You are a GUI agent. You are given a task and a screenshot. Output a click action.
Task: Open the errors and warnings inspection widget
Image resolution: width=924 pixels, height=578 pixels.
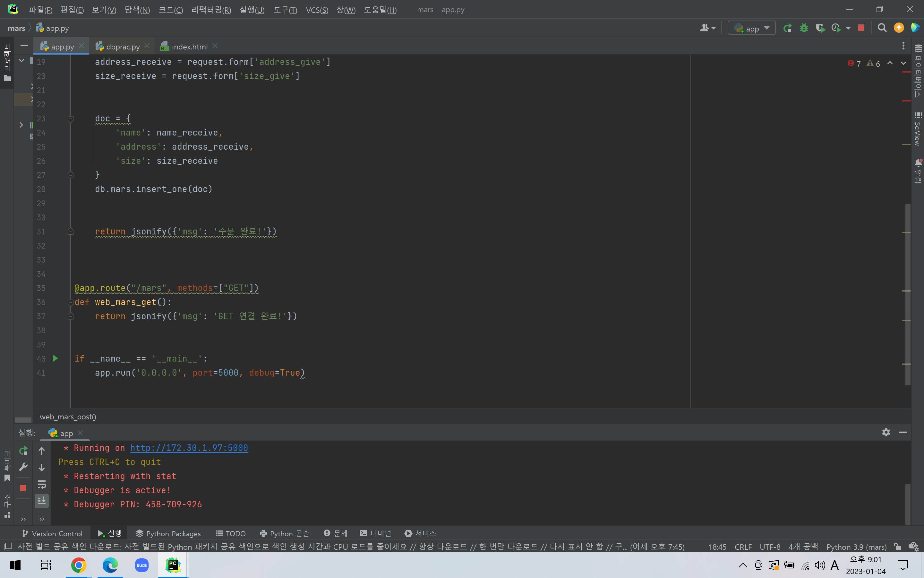(864, 64)
